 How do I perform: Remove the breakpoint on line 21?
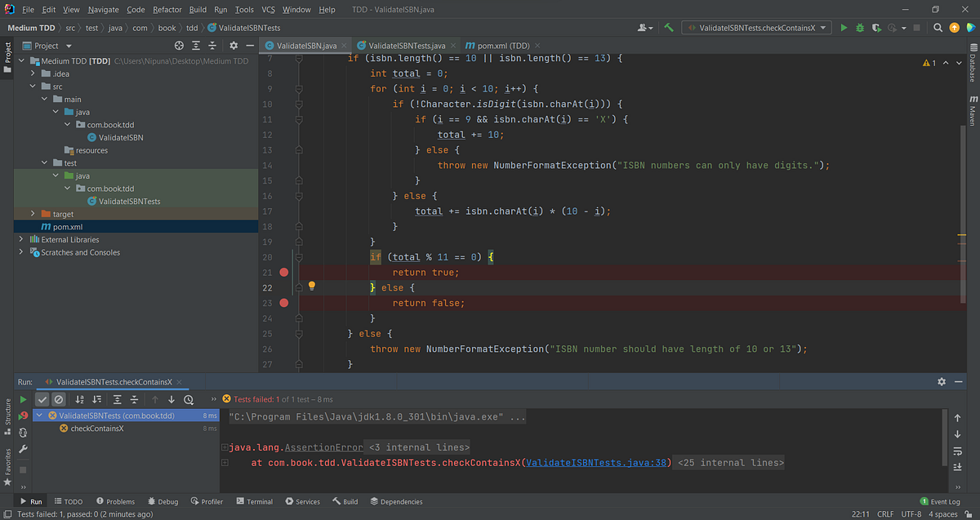[283, 272]
